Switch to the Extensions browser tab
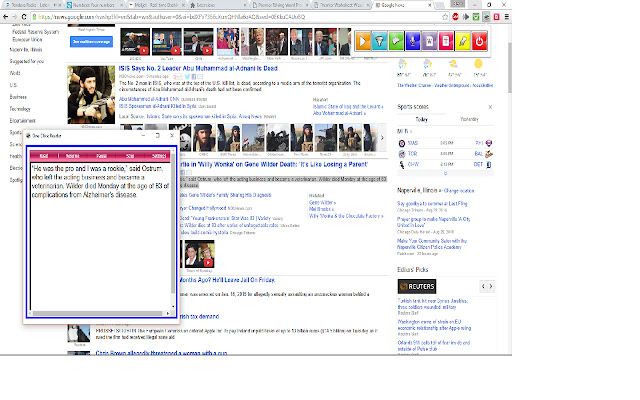This screenshot has height=400, width=640. [216, 5]
